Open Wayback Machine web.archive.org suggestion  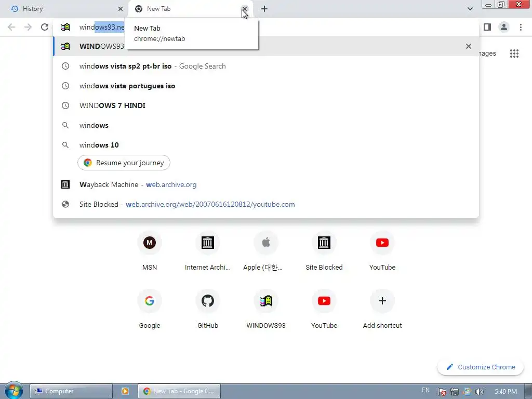pyautogui.click(x=266, y=184)
